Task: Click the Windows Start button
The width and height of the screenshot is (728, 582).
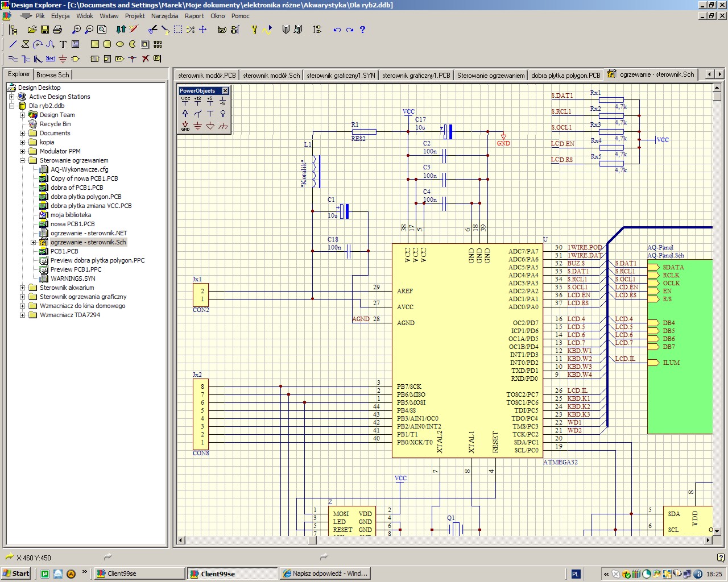Action: (x=16, y=573)
